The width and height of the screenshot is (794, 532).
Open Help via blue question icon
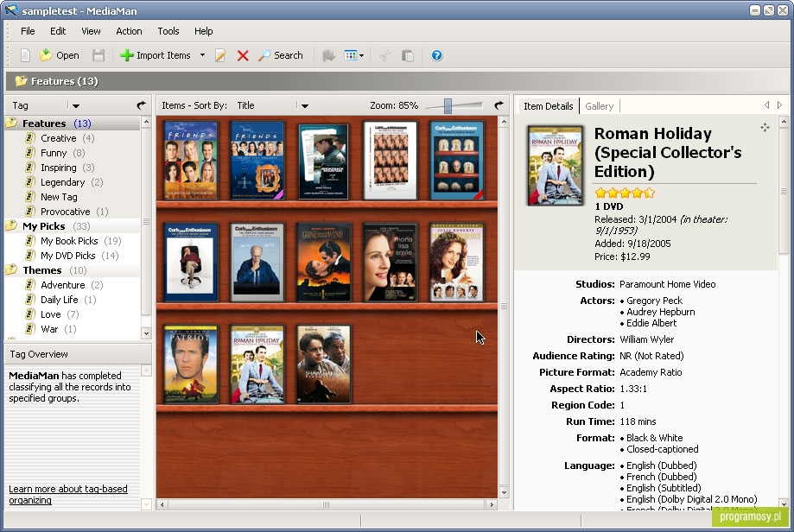tap(437, 55)
